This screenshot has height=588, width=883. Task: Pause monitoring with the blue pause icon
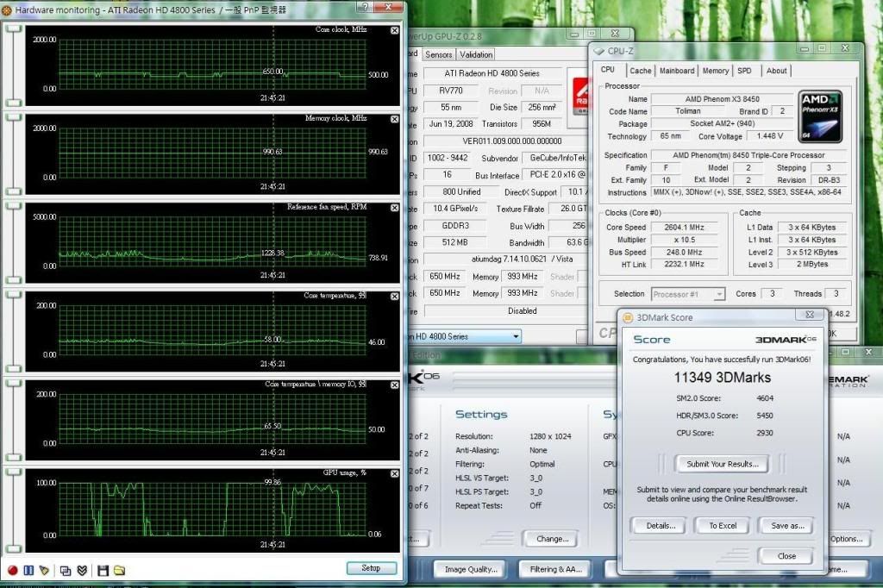click(28, 570)
